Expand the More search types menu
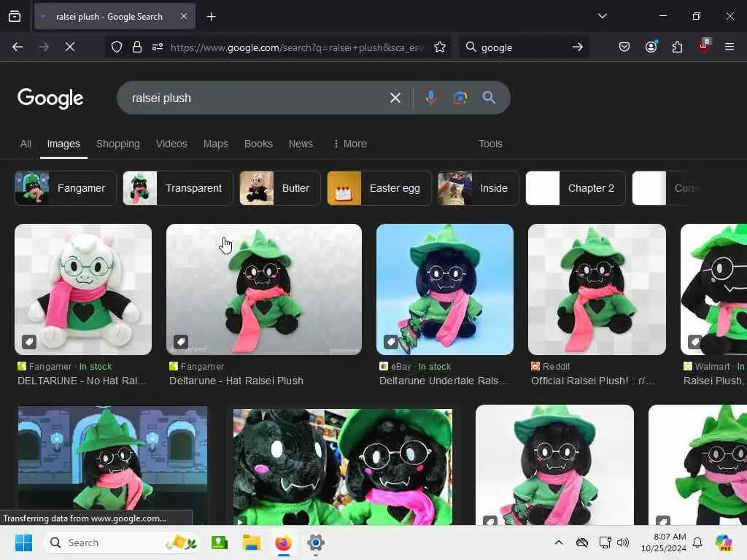Image resolution: width=747 pixels, height=560 pixels. 350,144
